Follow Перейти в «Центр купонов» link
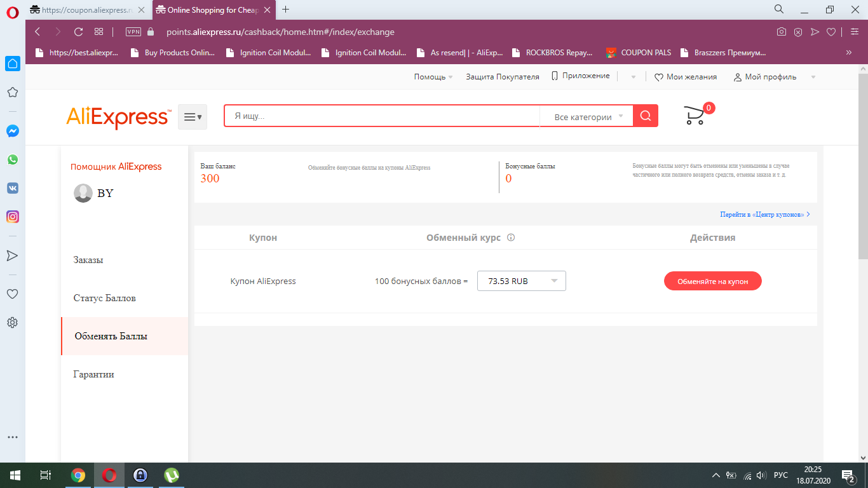 pyautogui.click(x=765, y=215)
